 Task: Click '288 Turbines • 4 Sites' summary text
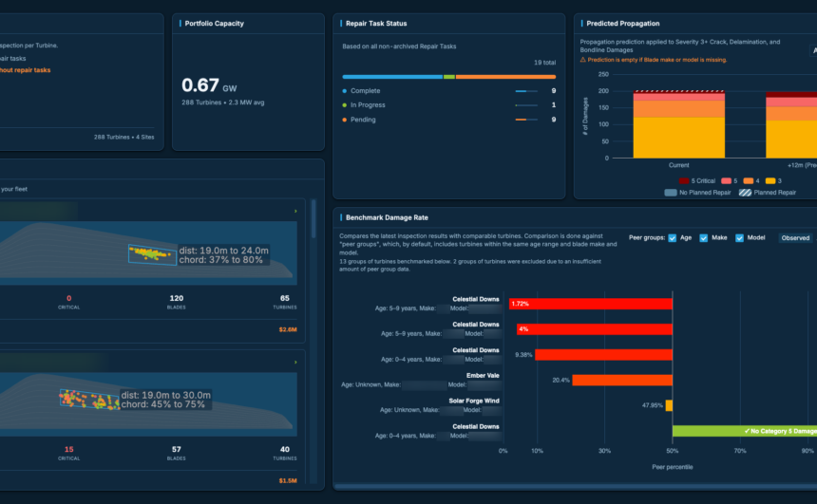pyautogui.click(x=124, y=138)
